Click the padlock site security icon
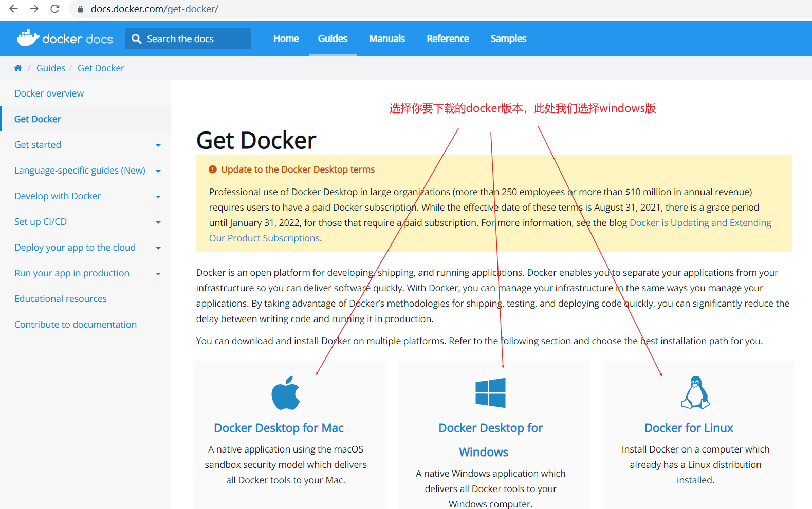 [x=80, y=9]
